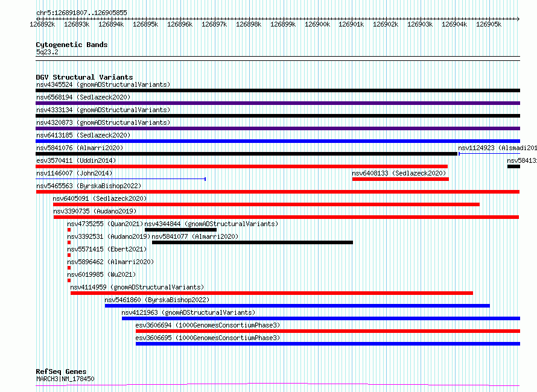Select esv3570411 (Uddin2014) red bar
Image resolution: width=537 pixels, height=392 pixels.
[x=242, y=166]
